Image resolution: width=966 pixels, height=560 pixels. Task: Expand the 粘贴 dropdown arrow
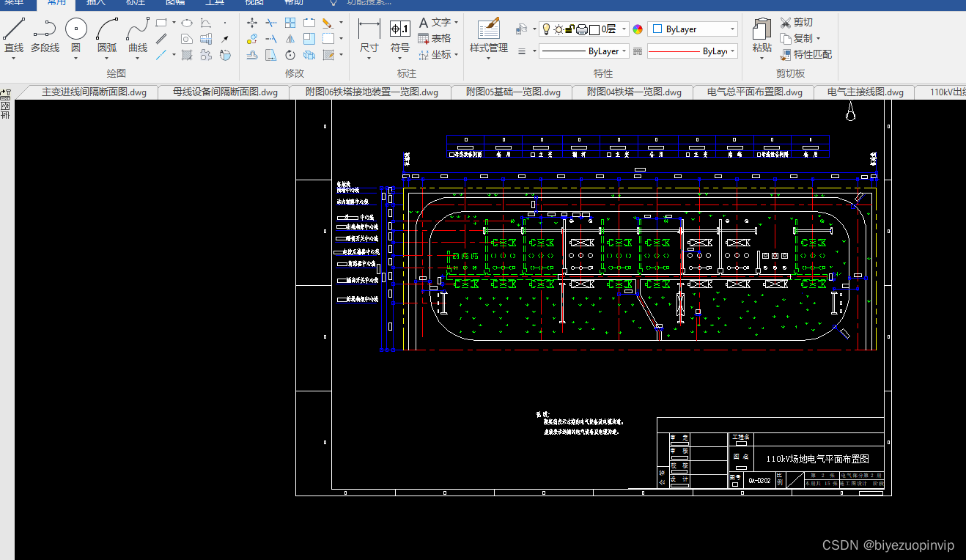[762, 59]
